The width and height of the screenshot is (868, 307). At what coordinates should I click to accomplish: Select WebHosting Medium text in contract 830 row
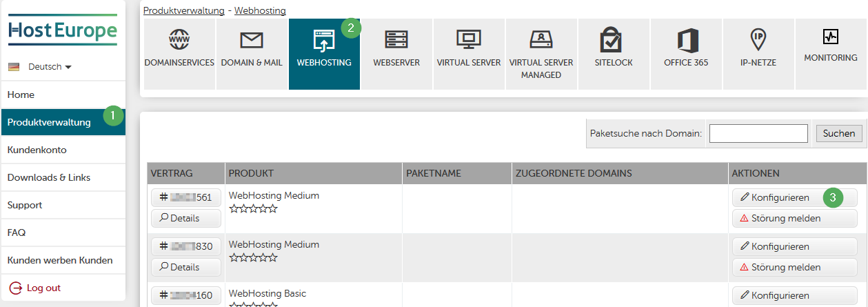tap(274, 244)
